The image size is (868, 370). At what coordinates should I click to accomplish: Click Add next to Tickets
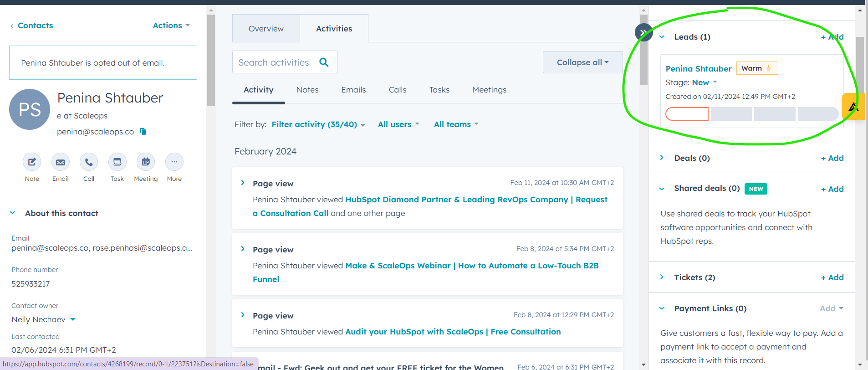(x=832, y=277)
